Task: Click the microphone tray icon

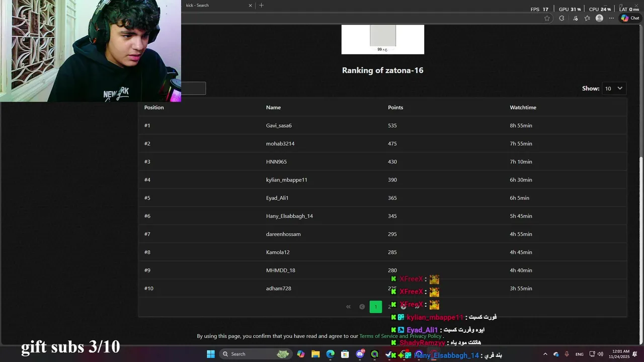Action: click(x=567, y=354)
